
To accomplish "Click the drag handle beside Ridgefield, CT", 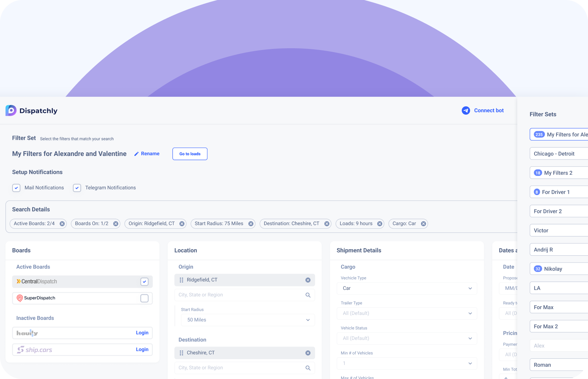I will click(181, 280).
